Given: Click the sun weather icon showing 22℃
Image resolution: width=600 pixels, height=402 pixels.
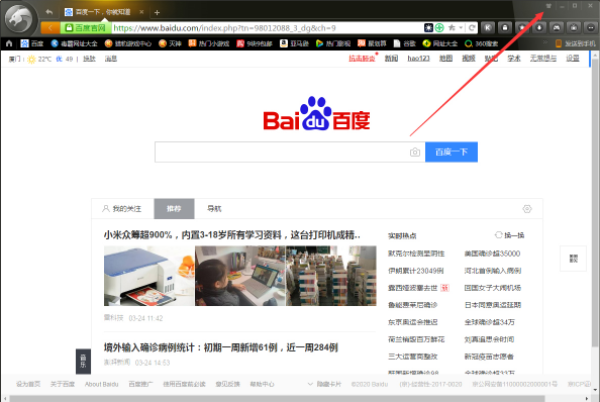Looking at the screenshot, I should (x=31, y=59).
